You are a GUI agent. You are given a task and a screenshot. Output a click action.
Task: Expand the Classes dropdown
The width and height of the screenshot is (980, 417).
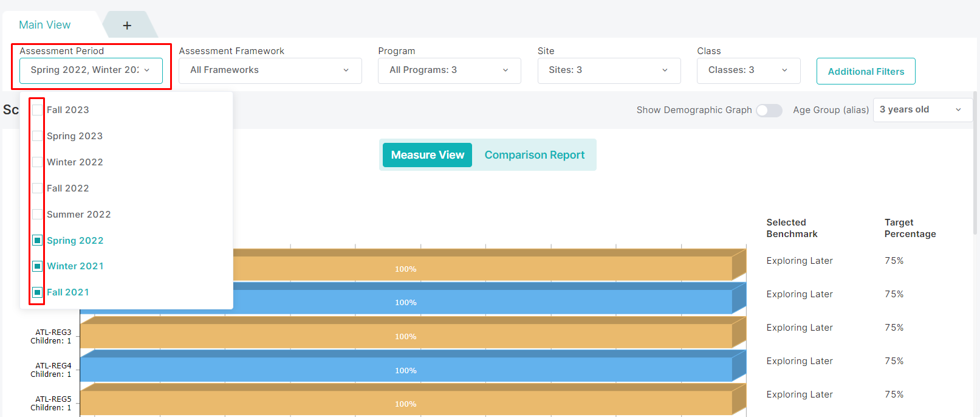[x=748, y=71]
